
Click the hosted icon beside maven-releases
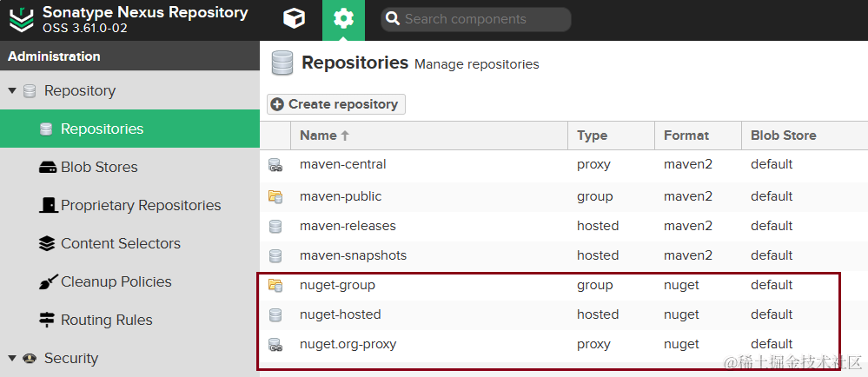275,227
